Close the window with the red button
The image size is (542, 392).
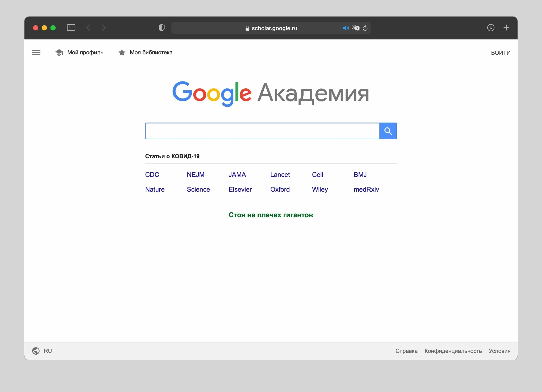coord(36,28)
